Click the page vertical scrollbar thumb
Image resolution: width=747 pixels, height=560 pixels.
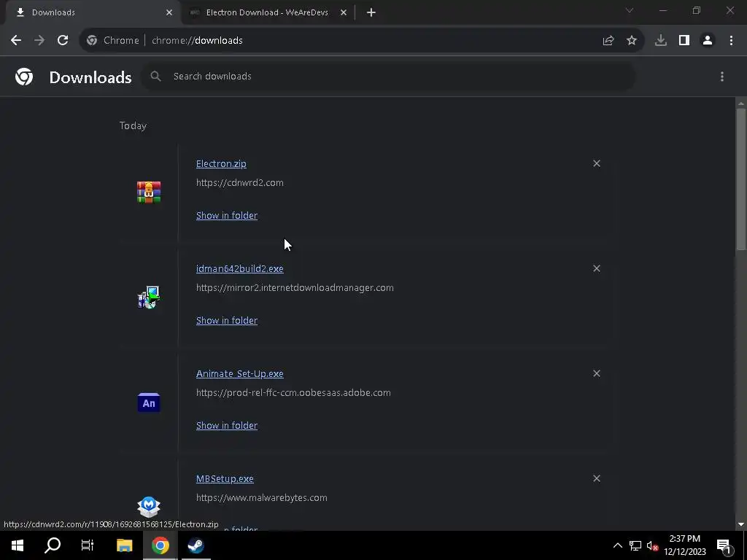[741, 179]
